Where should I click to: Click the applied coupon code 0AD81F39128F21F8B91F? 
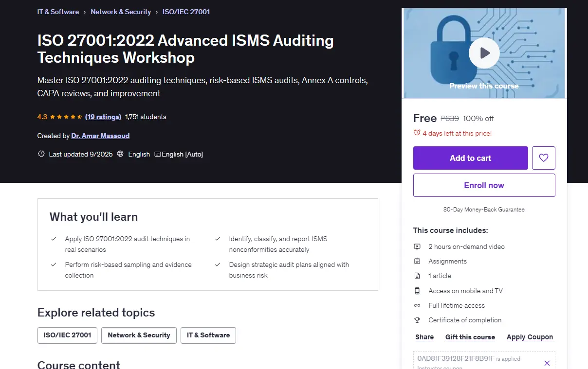tap(456, 358)
